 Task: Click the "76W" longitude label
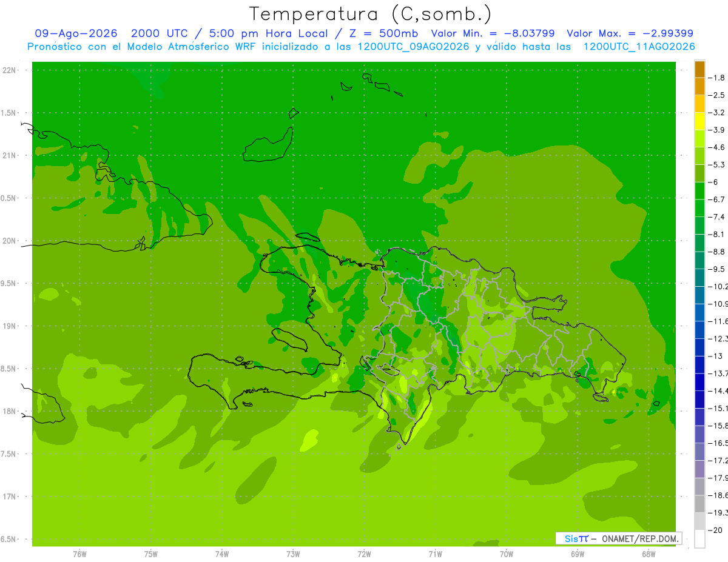point(79,554)
